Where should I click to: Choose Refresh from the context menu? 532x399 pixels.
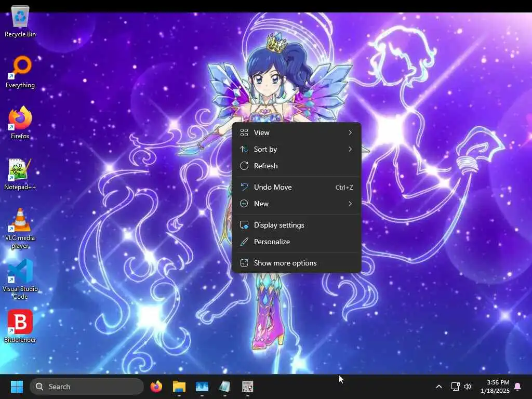tap(296, 166)
